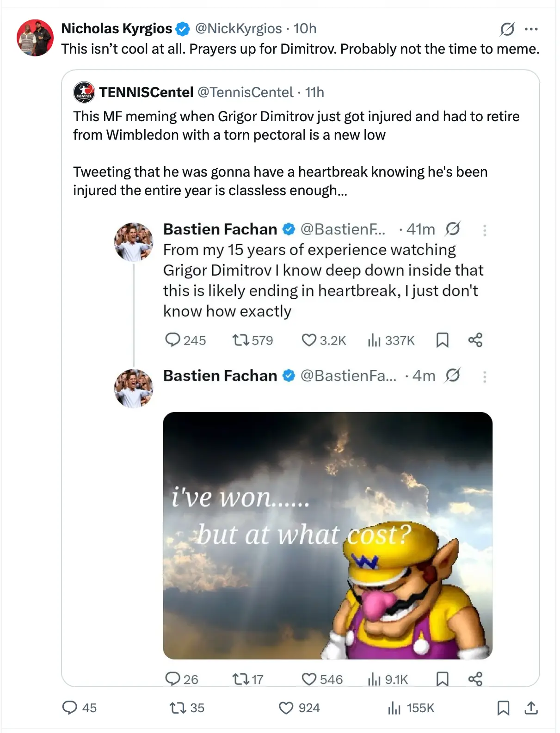This screenshot has width=560, height=733.
Task: Like the Bastien Fachan tweet with 3.2K likes
Action: point(308,340)
